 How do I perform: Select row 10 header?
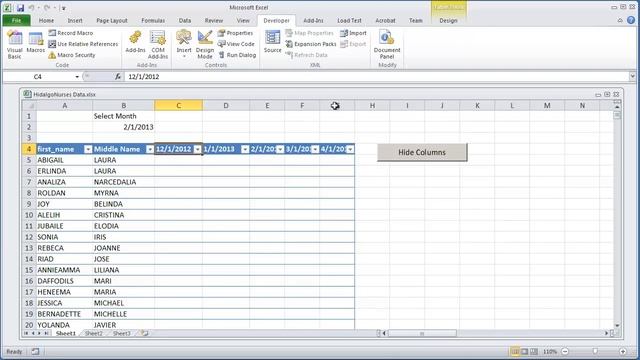tap(29, 215)
